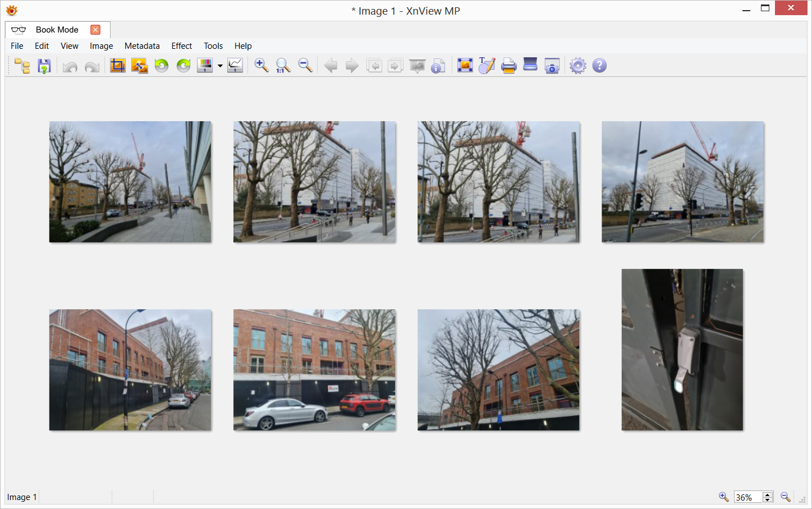Screen dimensions: 812x509
Task: Open the Add text pencil tool
Action: [487, 66]
